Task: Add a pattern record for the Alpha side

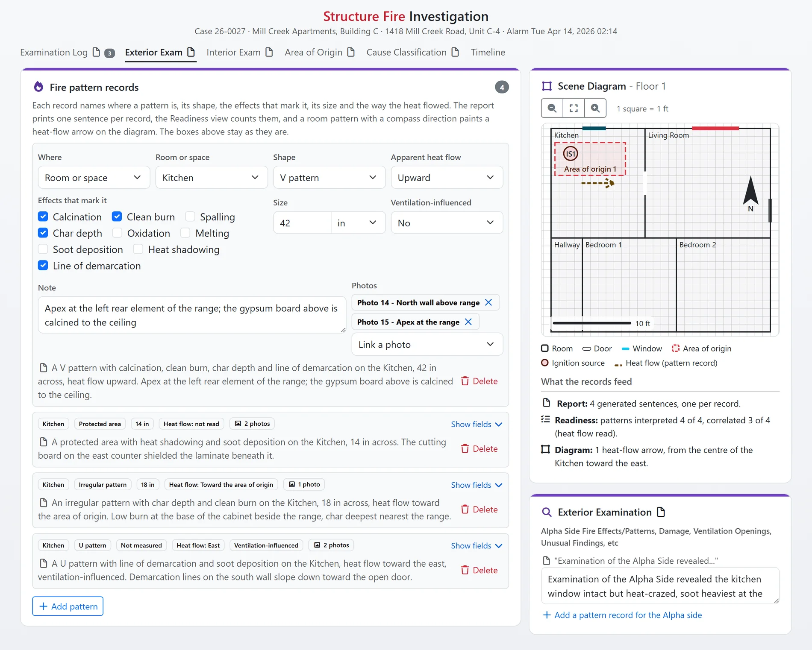Action: click(x=622, y=615)
